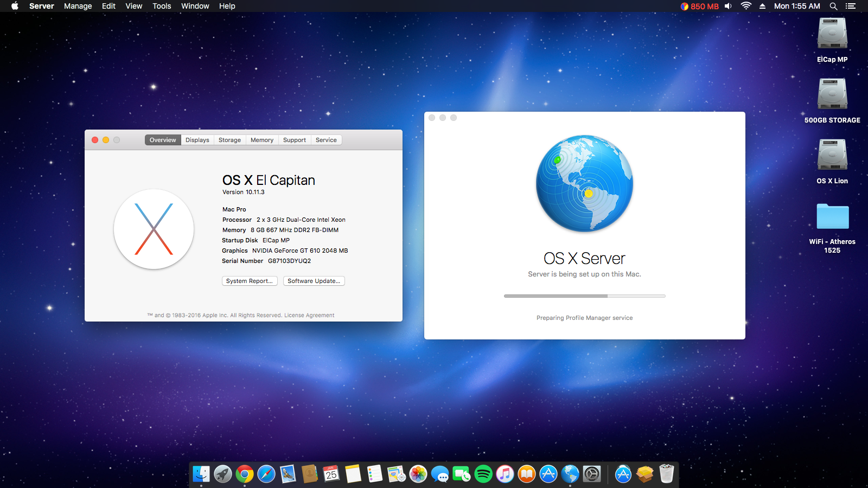Open Launchpad from the Dock
Viewport: 868px width, 488px height.
(223, 474)
